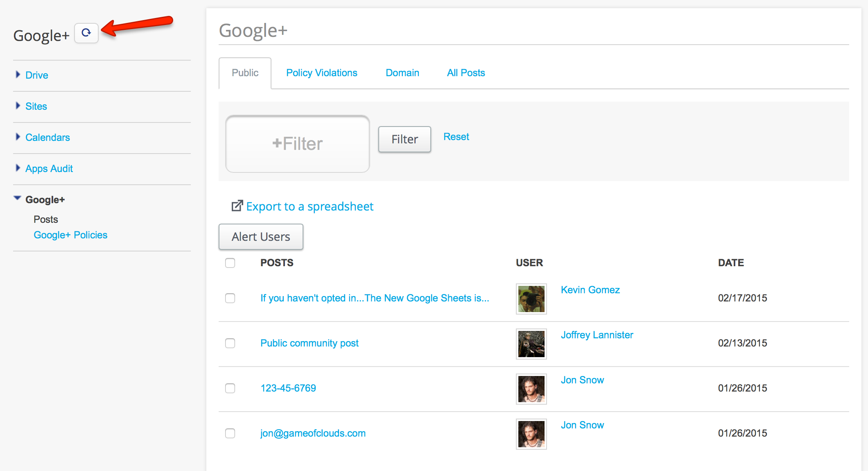
Task: Click the refresh icon next to Google+
Action: [x=86, y=33]
